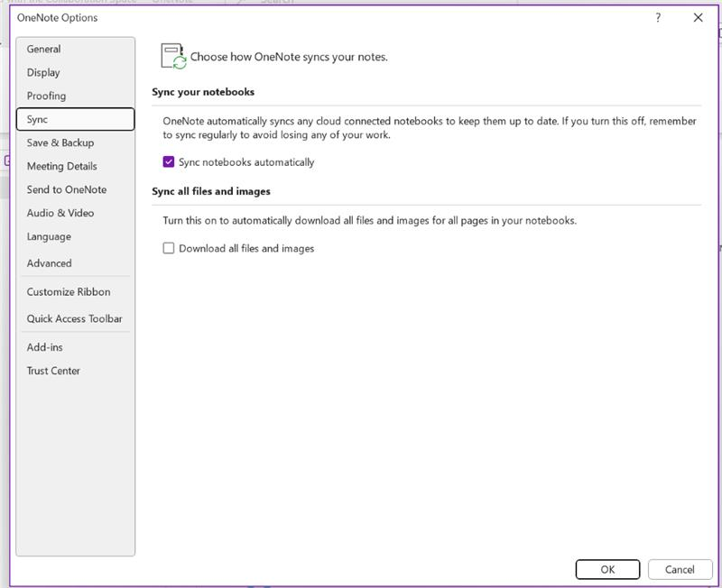Click the 'Turn this on to automatically download' description
Viewport: 722px width, 588px height.
370,220
